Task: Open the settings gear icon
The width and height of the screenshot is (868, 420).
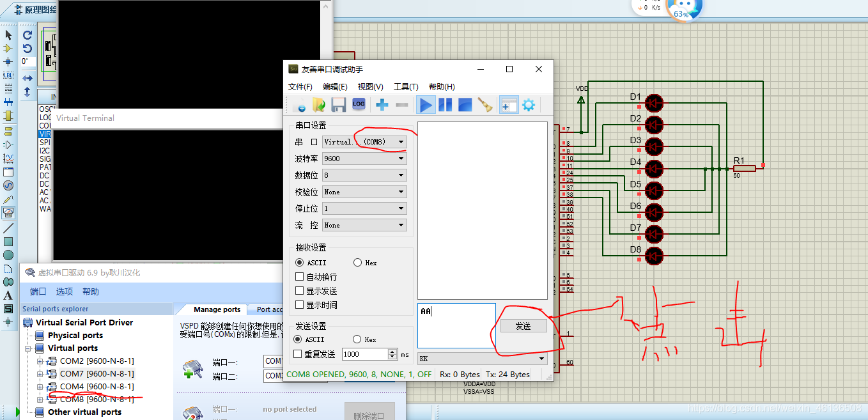Action: 528,104
